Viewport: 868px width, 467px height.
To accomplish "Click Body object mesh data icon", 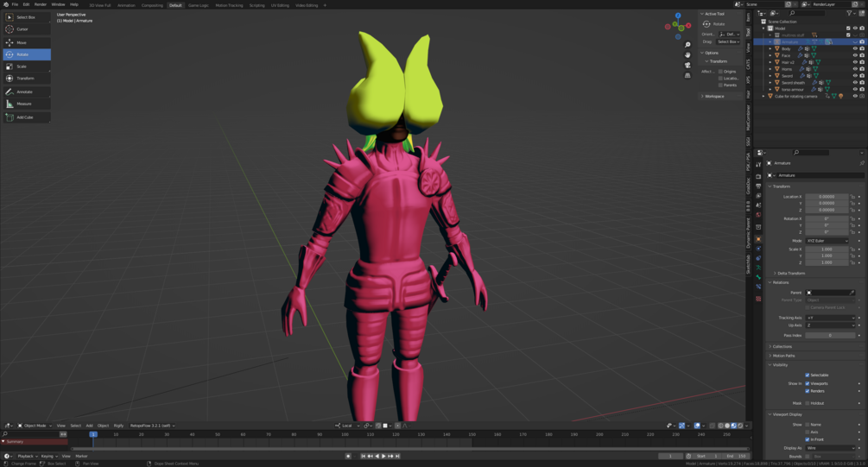I will coord(814,48).
